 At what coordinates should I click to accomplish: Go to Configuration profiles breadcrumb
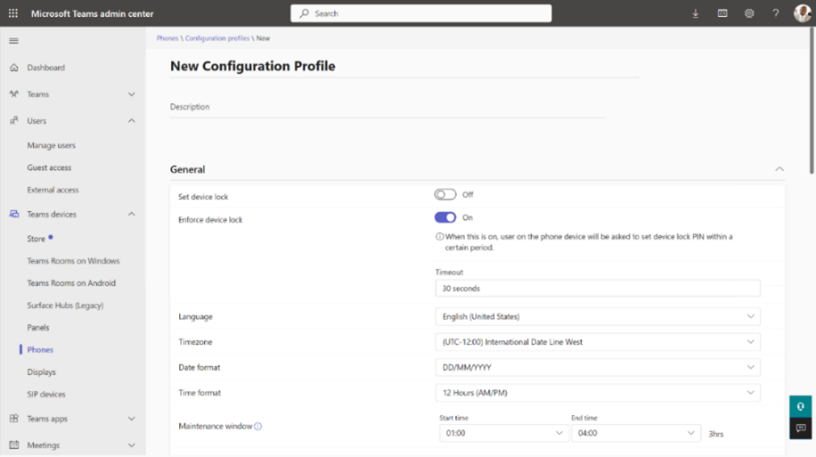coord(217,38)
